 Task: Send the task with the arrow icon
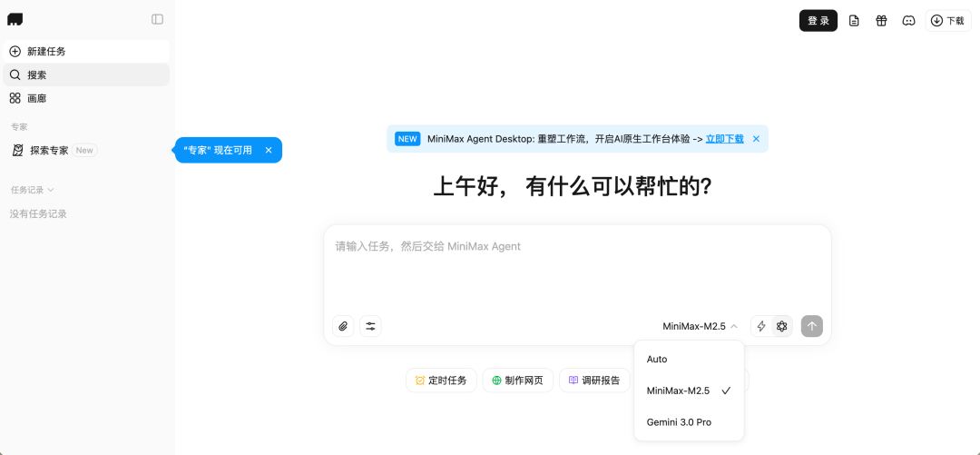pyautogui.click(x=812, y=326)
